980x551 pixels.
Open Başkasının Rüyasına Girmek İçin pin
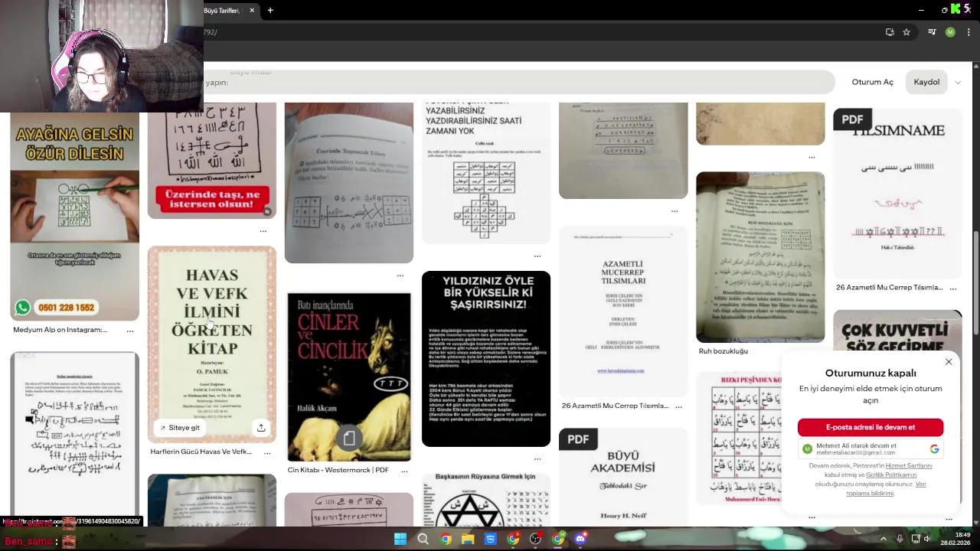(486, 499)
